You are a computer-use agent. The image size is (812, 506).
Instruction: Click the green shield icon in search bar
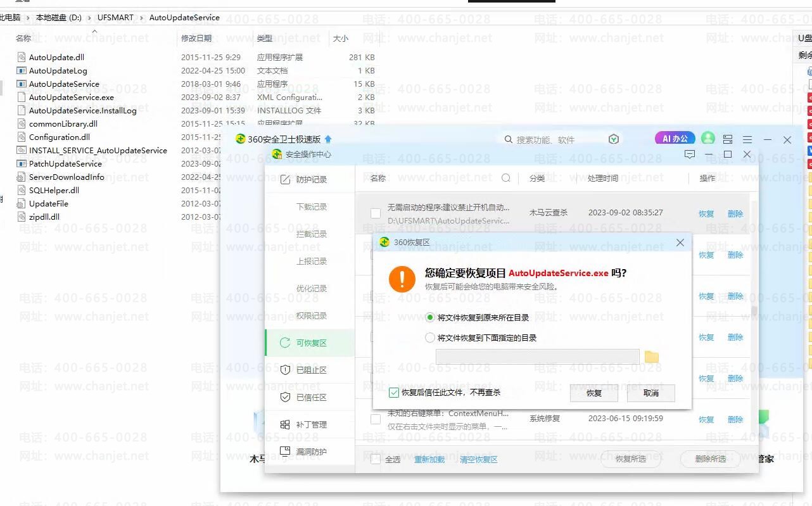point(613,139)
